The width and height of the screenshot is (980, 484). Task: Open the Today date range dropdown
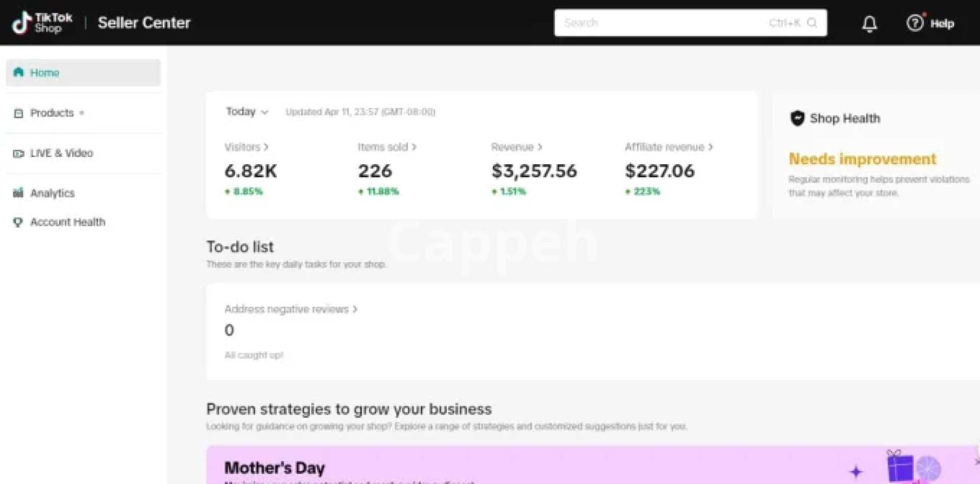tap(247, 112)
